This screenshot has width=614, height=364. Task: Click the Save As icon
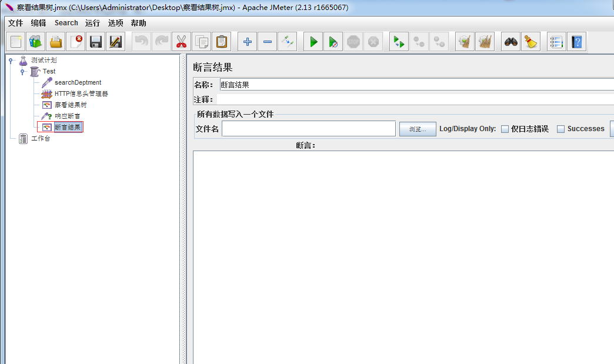[116, 42]
